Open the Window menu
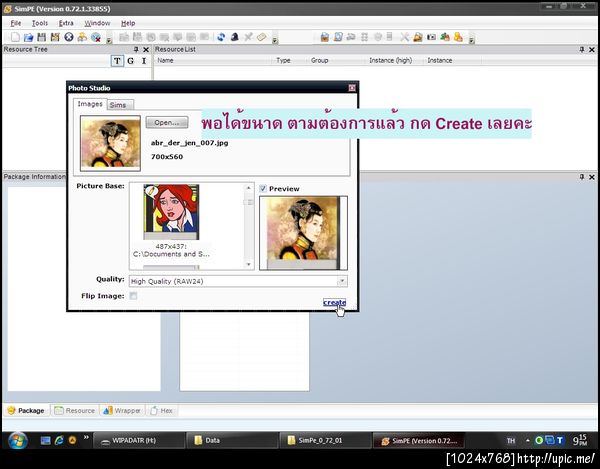Image resolution: width=600 pixels, height=469 pixels. pyautogui.click(x=97, y=23)
